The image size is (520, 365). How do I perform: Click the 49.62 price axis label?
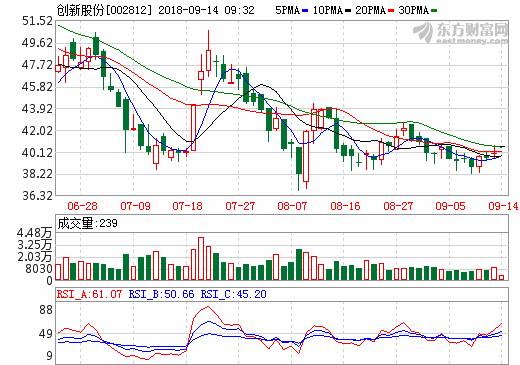(x=37, y=43)
